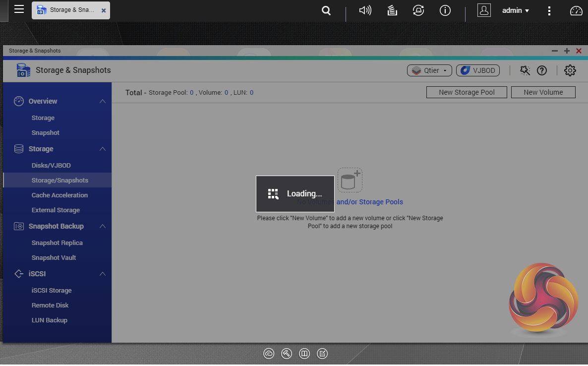Image resolution: width=588 pixels, height=366 pixels.
Task: Open Cache Acceleration page
Action: click(x=59, y=195)
